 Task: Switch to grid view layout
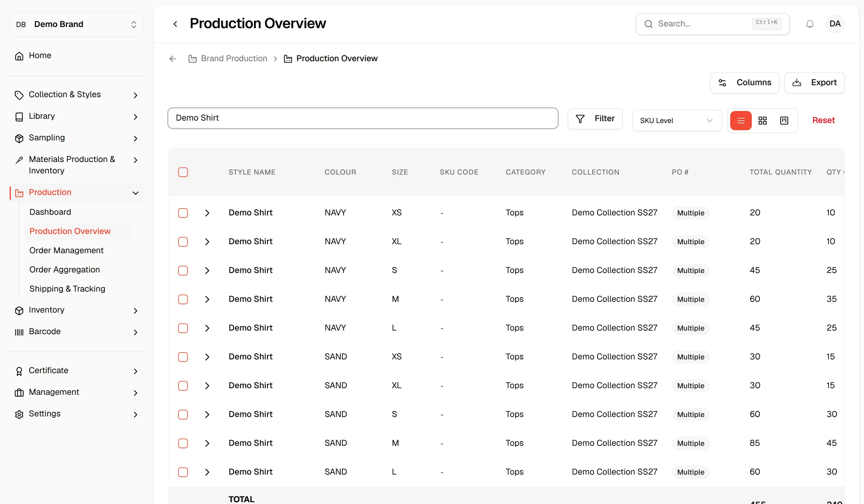pos(762,120)
